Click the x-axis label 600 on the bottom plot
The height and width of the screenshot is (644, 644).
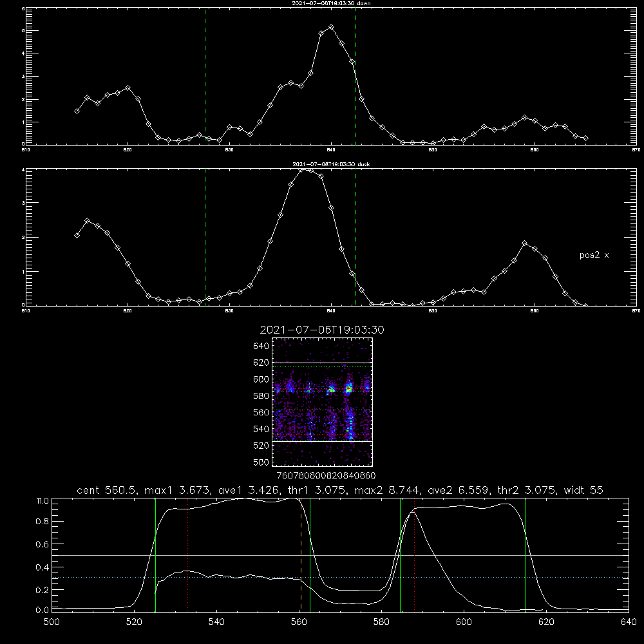click(x=464, y=622)
